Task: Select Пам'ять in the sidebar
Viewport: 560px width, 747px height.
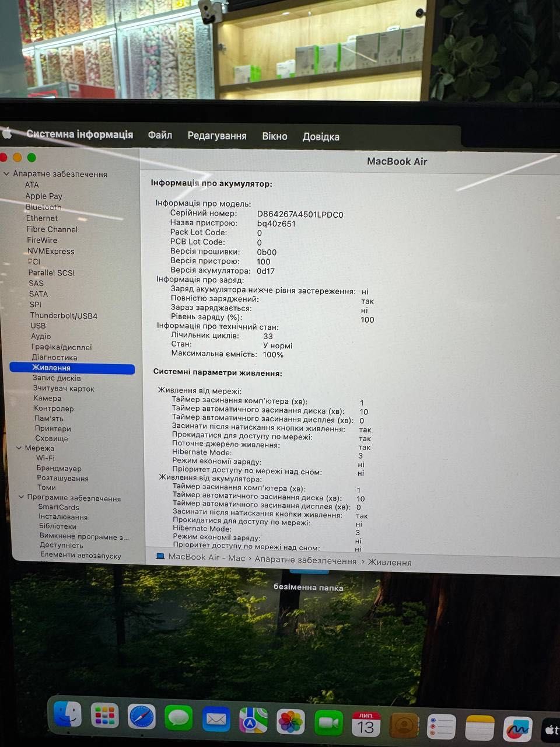Action: pyautogui.click(x=48, y=418)
